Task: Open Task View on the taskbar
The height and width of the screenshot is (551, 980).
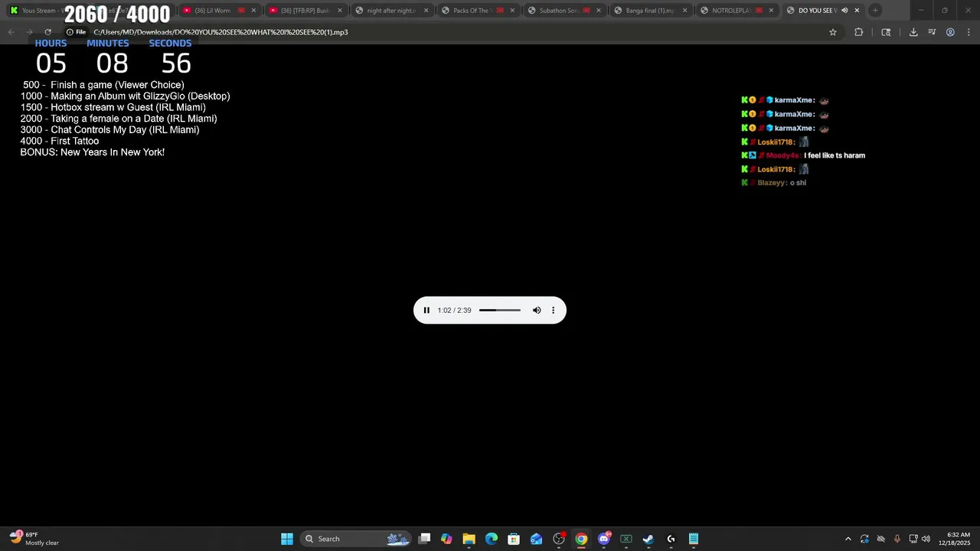Action: point(424,539)
